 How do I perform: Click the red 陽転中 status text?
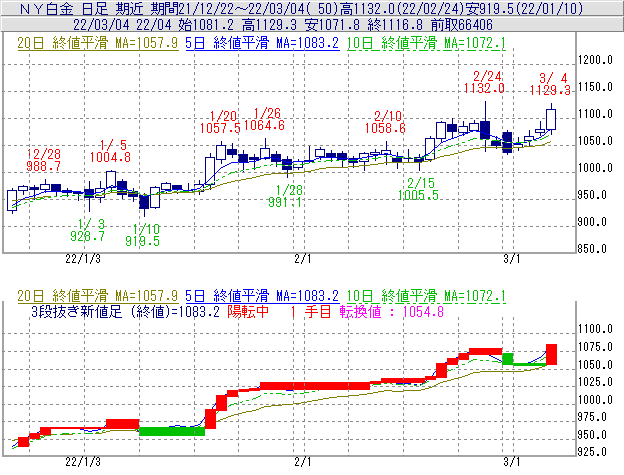248,311
